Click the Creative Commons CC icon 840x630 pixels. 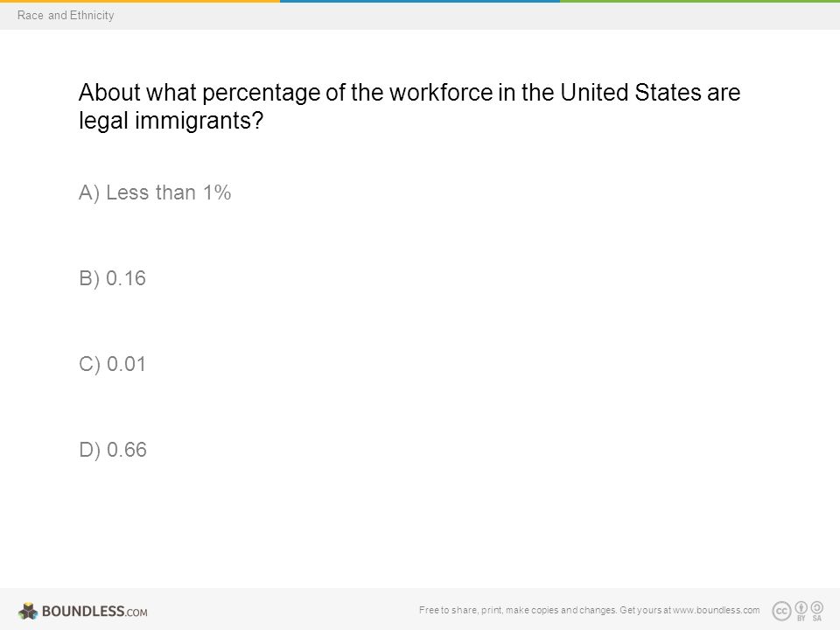coord(781,611)
